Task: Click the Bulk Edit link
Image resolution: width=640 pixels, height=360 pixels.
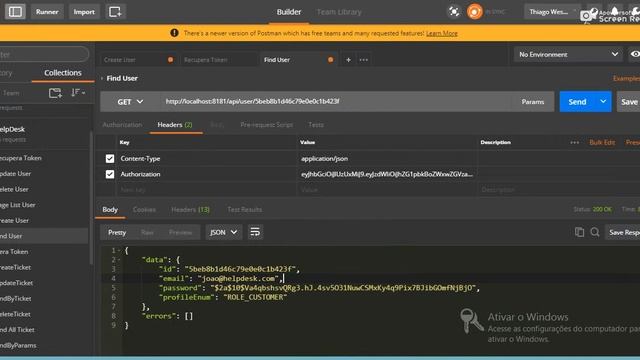Action: click(x=602, y=142)
